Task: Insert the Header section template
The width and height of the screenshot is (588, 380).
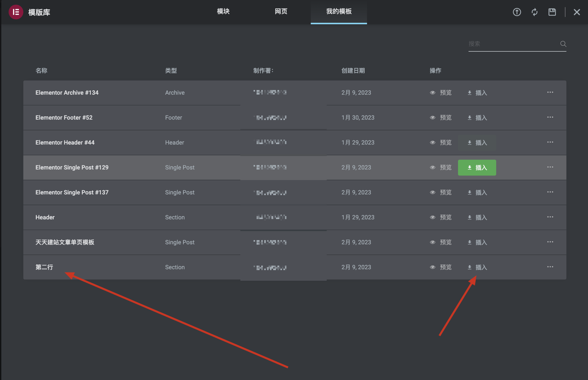Action: point(477,217)
